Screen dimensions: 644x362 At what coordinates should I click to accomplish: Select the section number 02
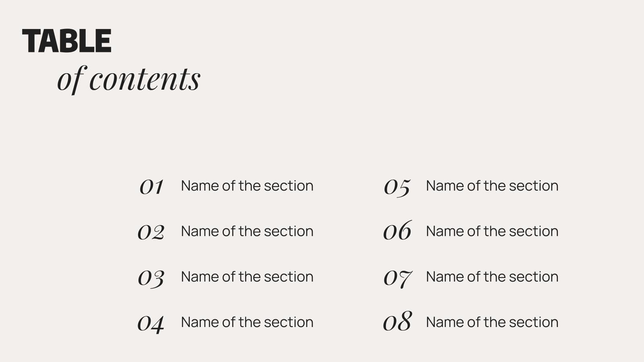(151, 232)
